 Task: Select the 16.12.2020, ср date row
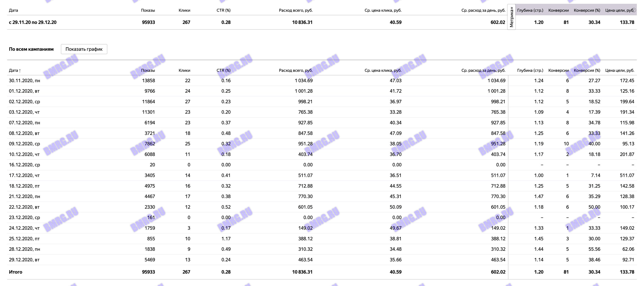(24, 165)
